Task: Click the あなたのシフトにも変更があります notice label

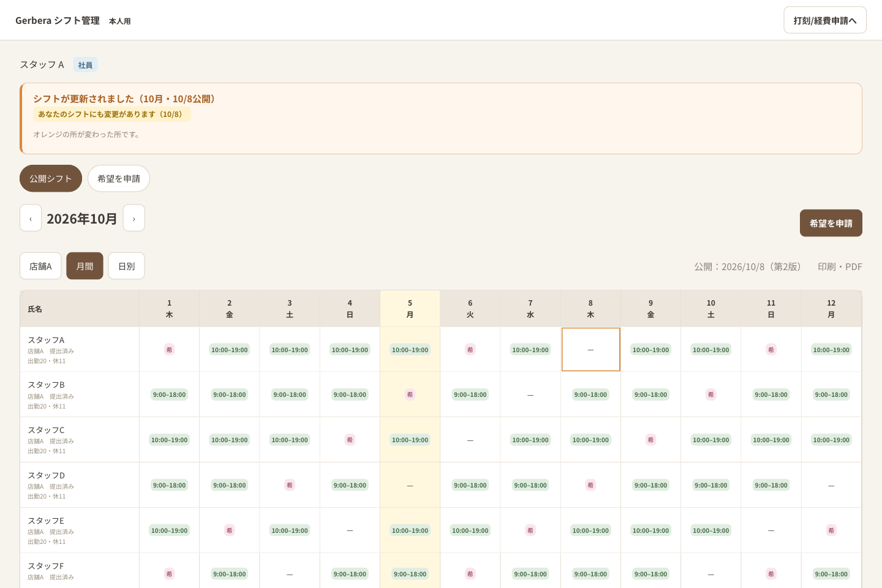Action: (x=112, y=115)
